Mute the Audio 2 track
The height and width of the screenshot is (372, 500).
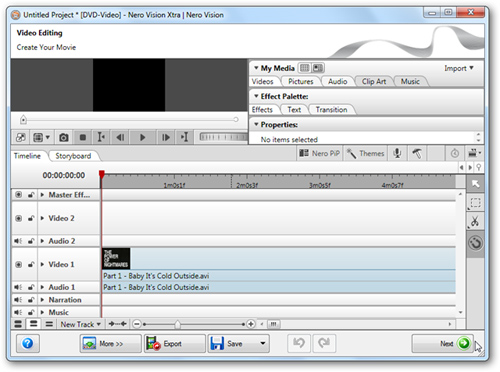[x=18, y=241]
